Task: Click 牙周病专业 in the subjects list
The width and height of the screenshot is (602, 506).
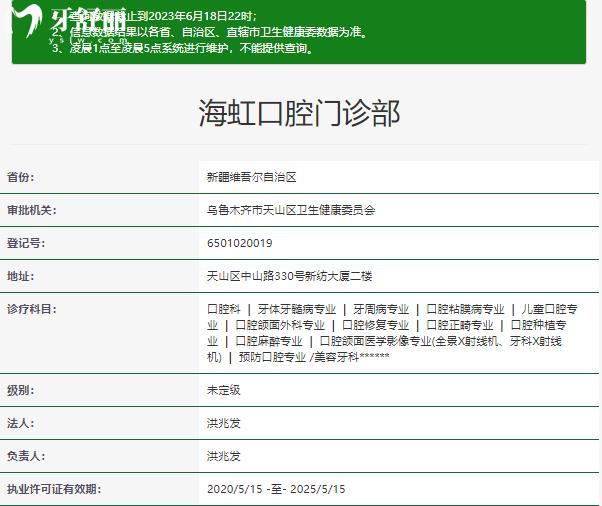Action: click(x=381, y=309)
